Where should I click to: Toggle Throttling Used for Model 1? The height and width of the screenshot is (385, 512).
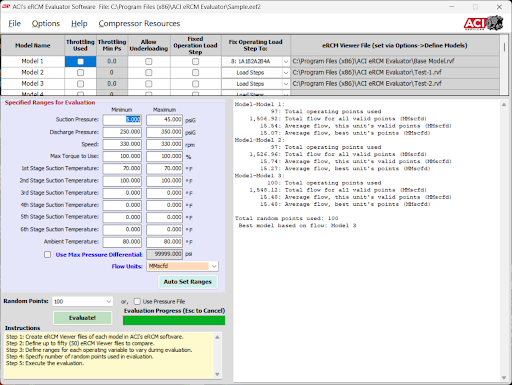[80, 61]
